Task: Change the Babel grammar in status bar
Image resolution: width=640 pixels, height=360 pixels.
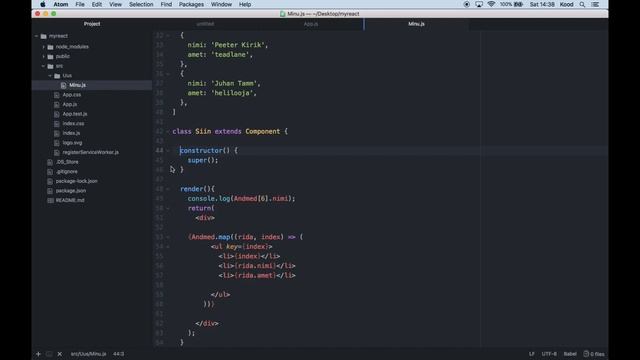Action: coord(570,354)
